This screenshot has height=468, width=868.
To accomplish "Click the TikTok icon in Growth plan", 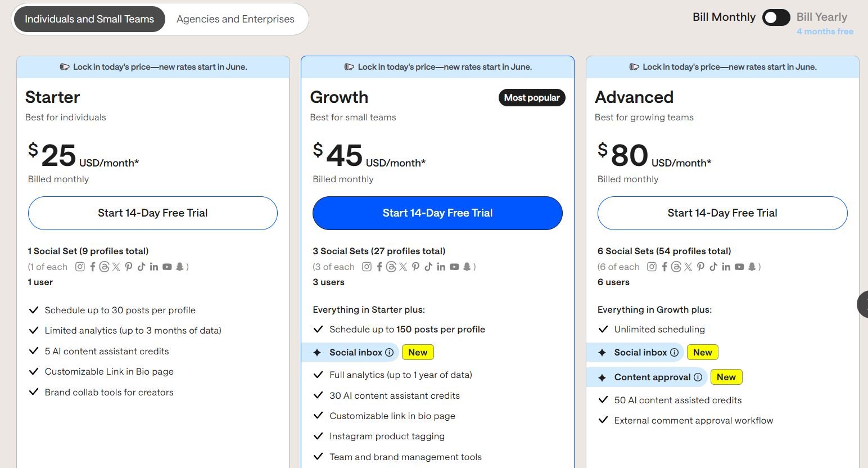I will point(428,267).
